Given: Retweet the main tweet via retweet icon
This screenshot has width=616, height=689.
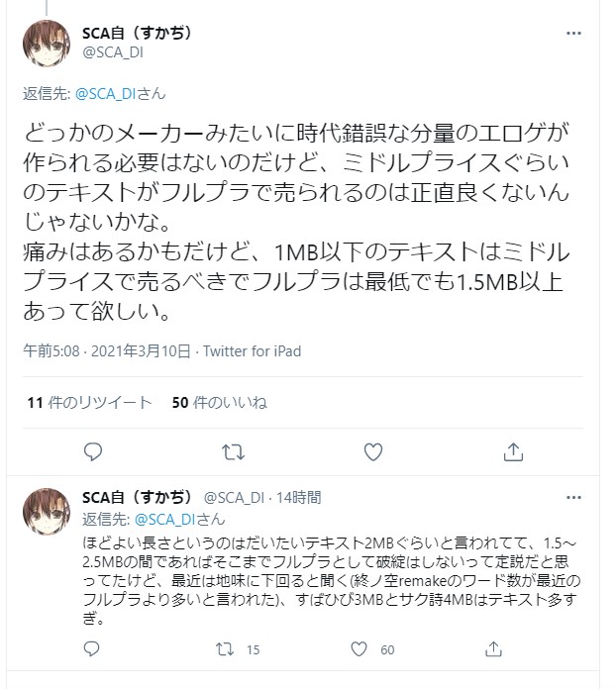Looking at the screenshot, I should (x=233, y=451).
